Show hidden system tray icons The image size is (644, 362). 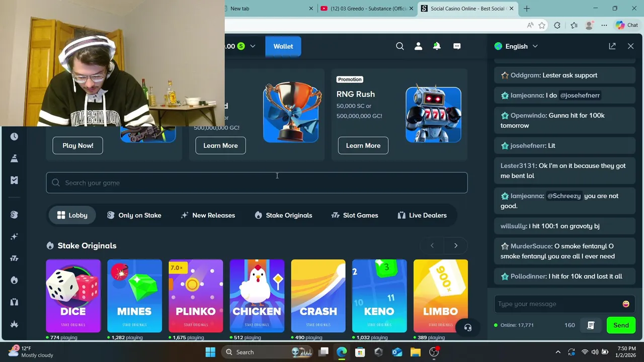click(557, 352)
